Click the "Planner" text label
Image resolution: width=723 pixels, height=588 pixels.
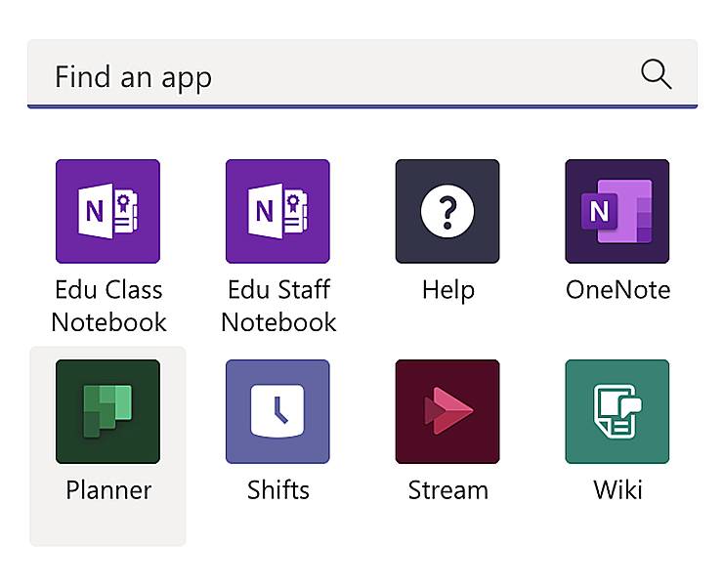coord(108,490)
